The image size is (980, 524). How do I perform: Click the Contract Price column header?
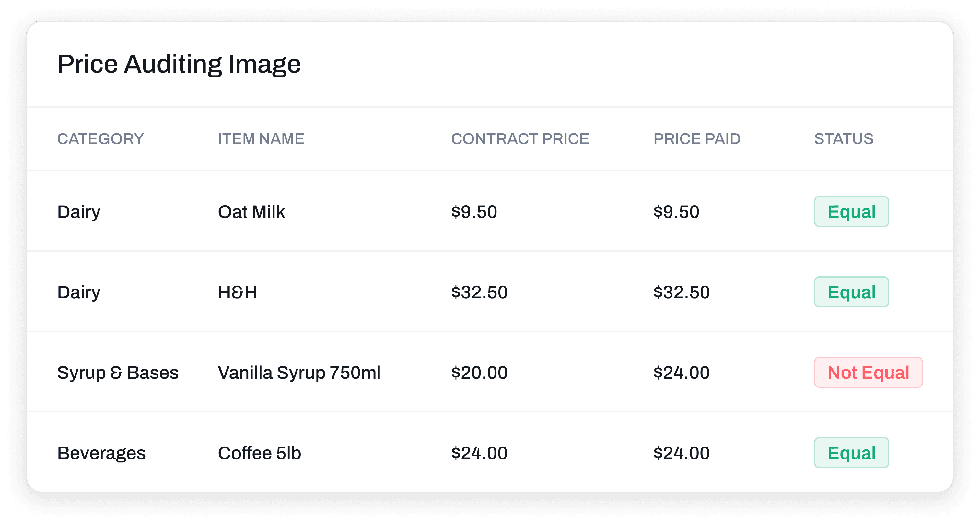tap(520, 139)
